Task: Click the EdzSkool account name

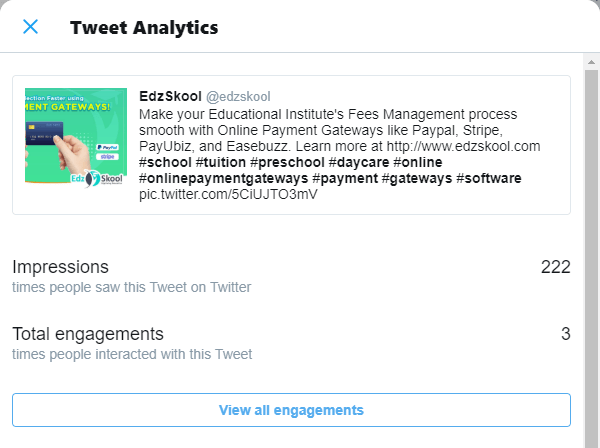Action: click(170, 96)
